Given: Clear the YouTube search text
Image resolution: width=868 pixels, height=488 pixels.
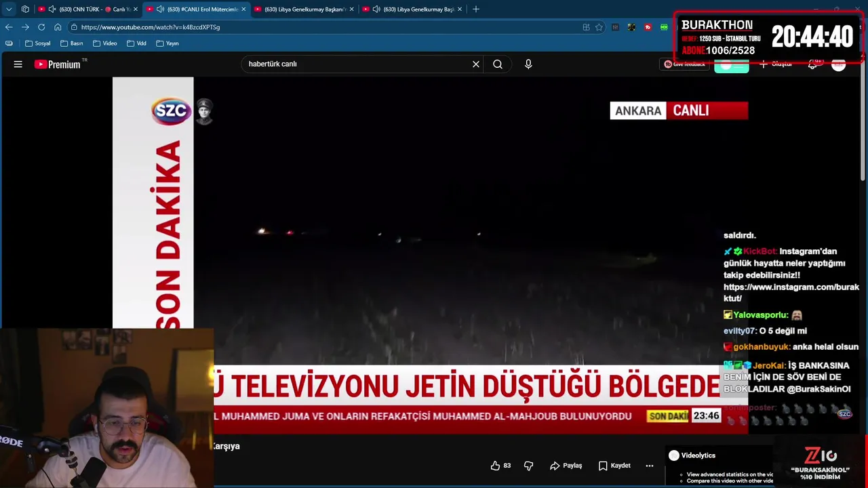Looking at the screenshot, I should [476, 64].
